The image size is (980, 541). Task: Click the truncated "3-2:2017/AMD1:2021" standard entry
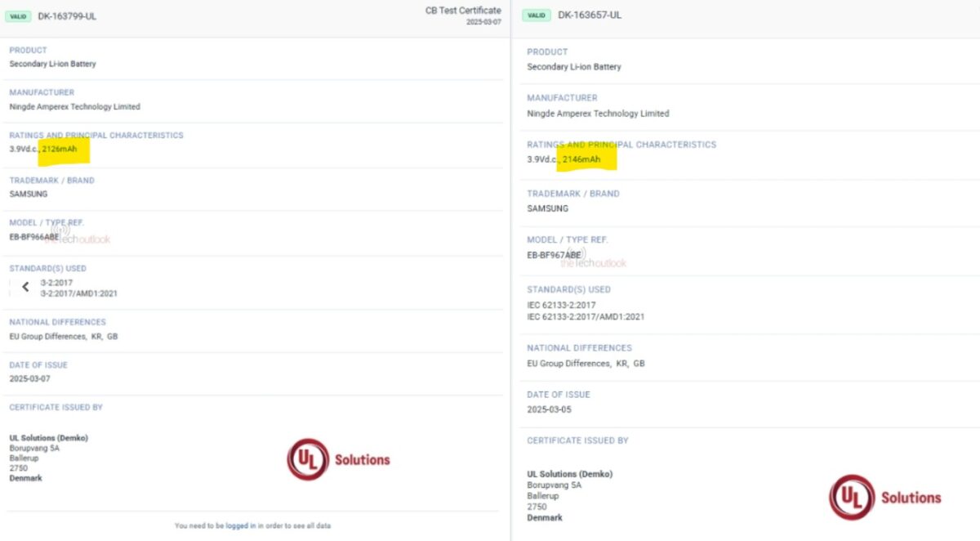click(79, 293)
